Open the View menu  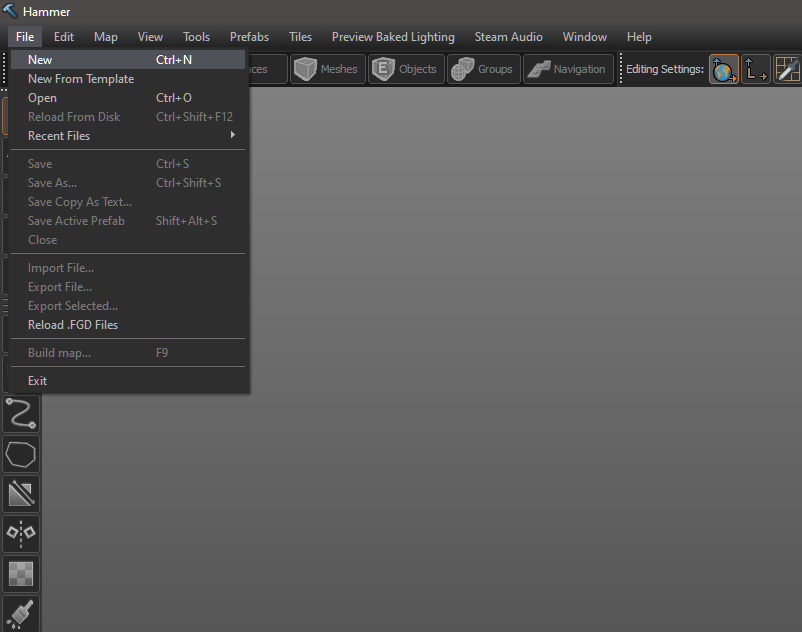(x=150, y=37)
